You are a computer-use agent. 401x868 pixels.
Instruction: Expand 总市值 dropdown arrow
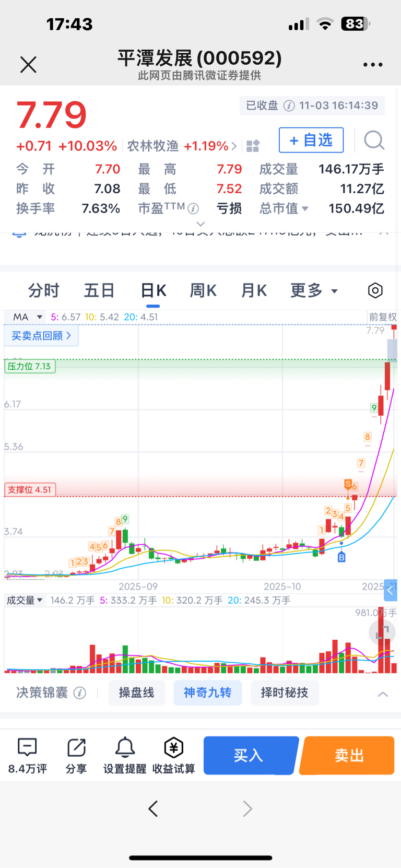click(x=305, y=209)
